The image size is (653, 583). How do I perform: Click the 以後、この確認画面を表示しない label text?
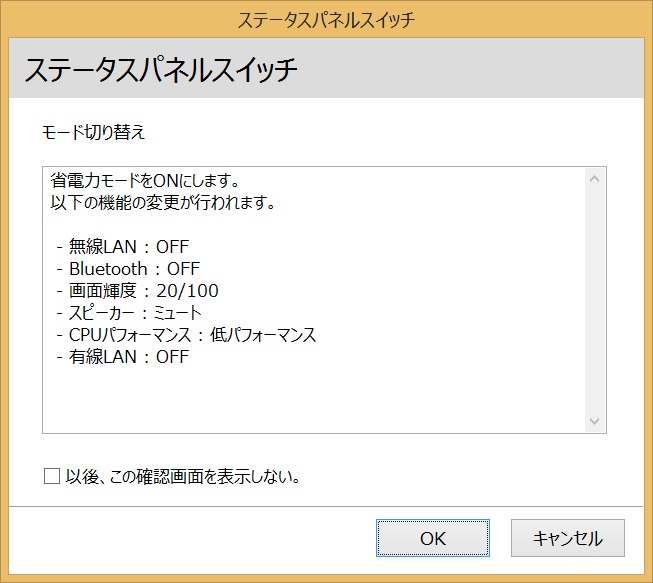[x=183, y=476]
